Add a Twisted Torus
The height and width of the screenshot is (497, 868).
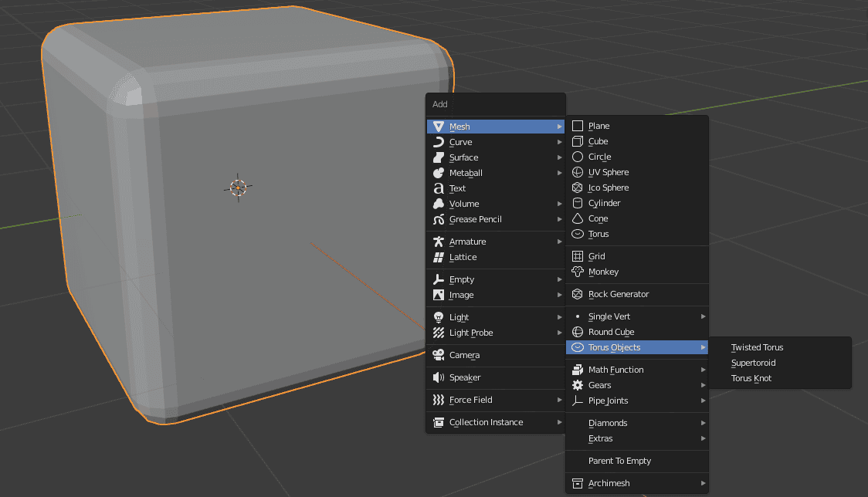pos(758,347)
